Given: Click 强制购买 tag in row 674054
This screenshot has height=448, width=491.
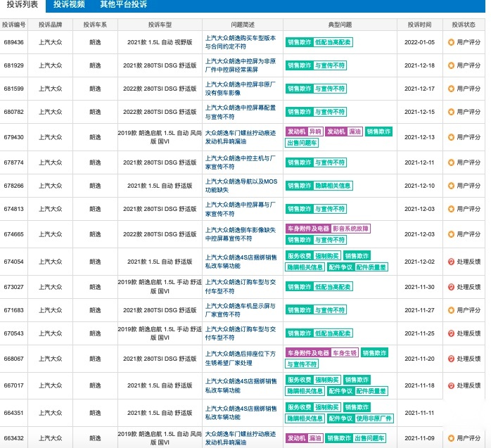Looking at the screenshot, I should tap(327, 256).
